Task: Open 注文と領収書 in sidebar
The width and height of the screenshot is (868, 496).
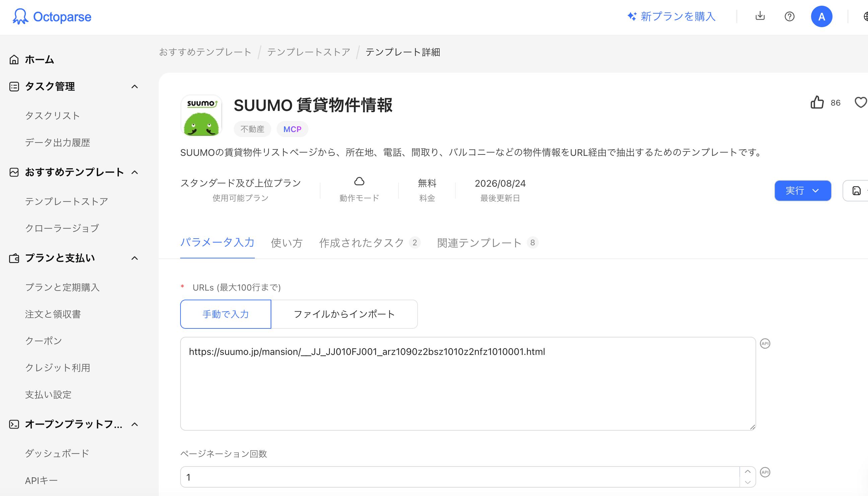Action: pyautogui.click(x=53, y=314)
